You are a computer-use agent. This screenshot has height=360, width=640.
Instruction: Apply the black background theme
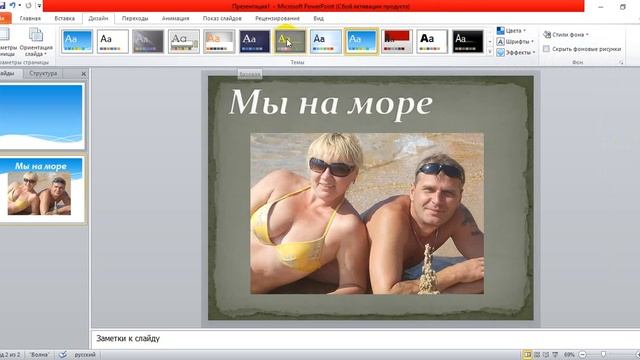[x=468, y=41]
